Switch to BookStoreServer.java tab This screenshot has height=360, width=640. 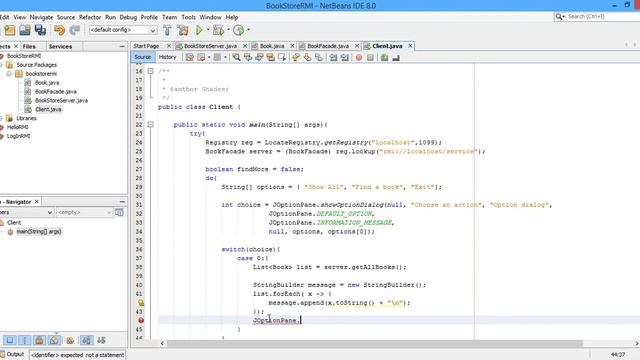(210, 46)
